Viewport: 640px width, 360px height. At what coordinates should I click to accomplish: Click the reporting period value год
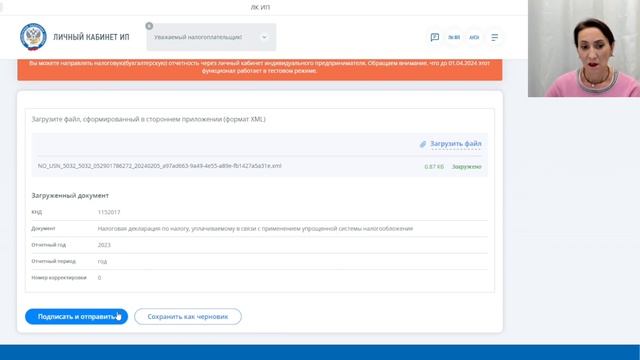tap(102, 261)
